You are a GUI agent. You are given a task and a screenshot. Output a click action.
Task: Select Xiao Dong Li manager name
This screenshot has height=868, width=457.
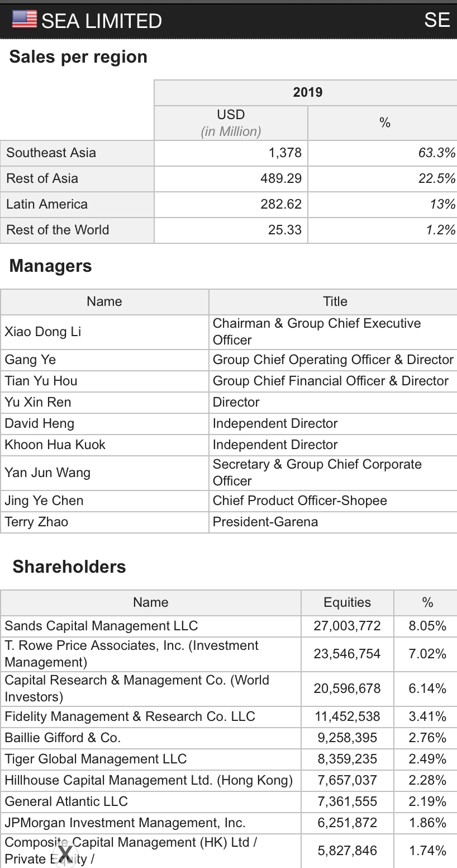[43, 332]
